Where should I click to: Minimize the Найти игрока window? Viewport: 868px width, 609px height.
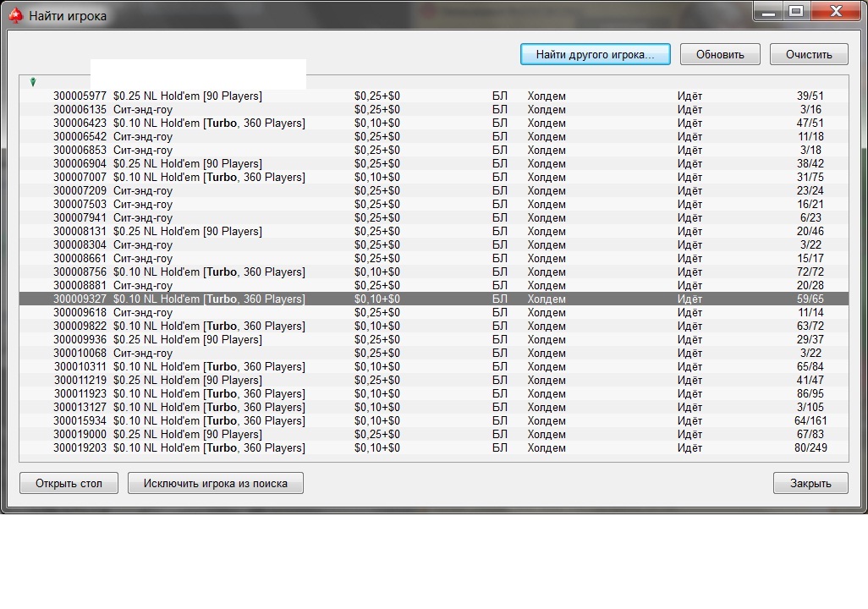click(x=766, y=11)
